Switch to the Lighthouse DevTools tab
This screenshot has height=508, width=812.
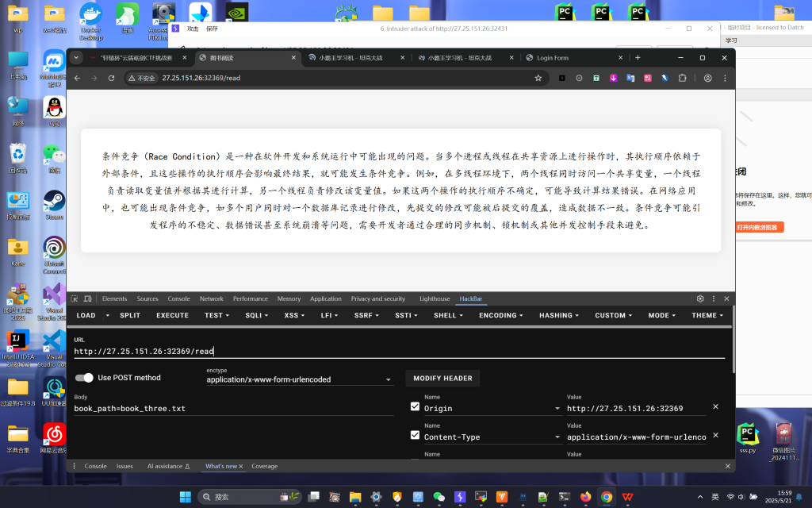point(435,298)
